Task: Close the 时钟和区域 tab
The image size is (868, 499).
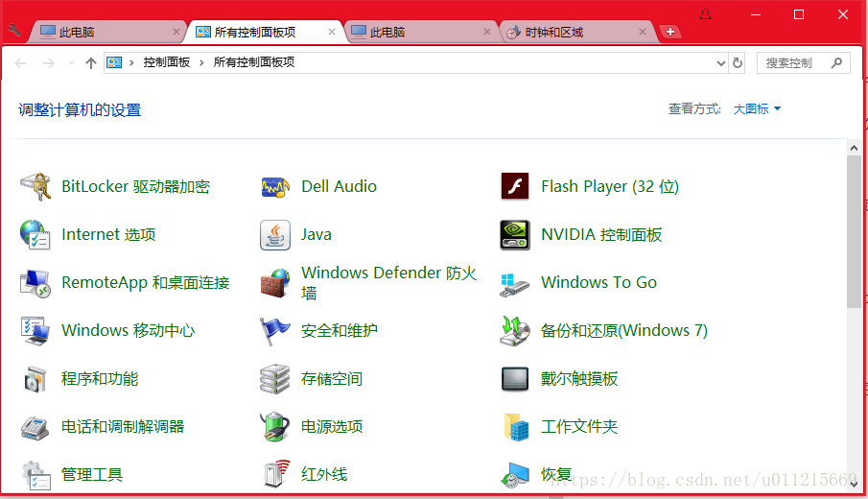Action: tap(643, 32)
